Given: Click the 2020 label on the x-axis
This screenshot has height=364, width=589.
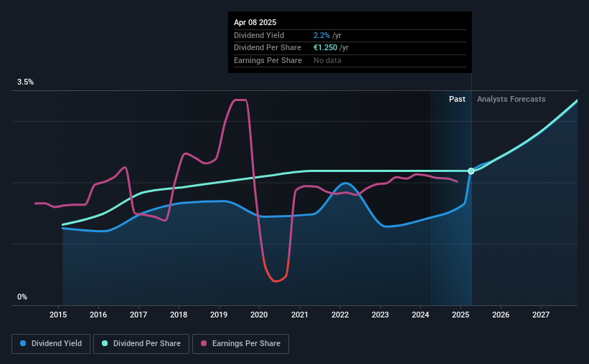Looking at the screenshot, I should pos(259,315).
